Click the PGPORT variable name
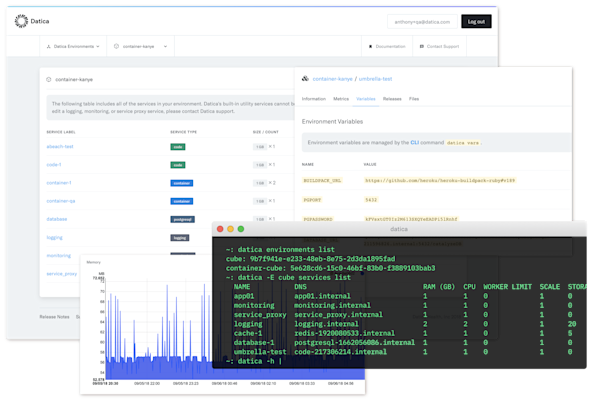Screen dimensions: 600x409 click(x=312, y=200)
